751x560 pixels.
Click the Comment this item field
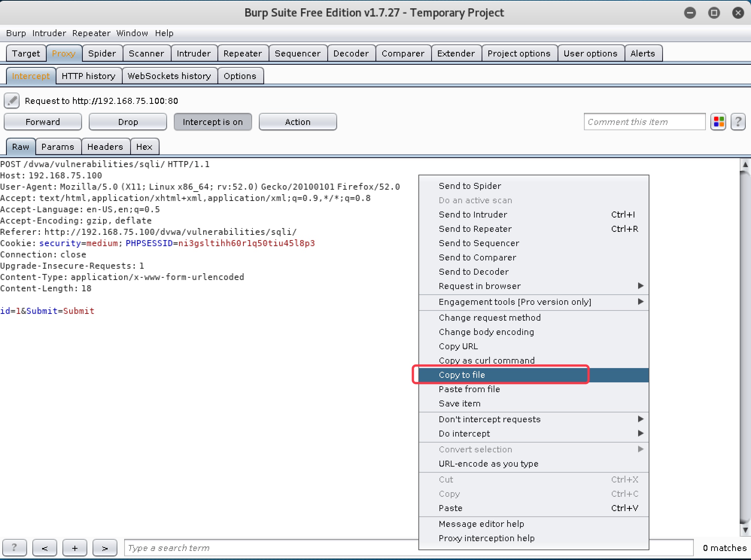644,122
